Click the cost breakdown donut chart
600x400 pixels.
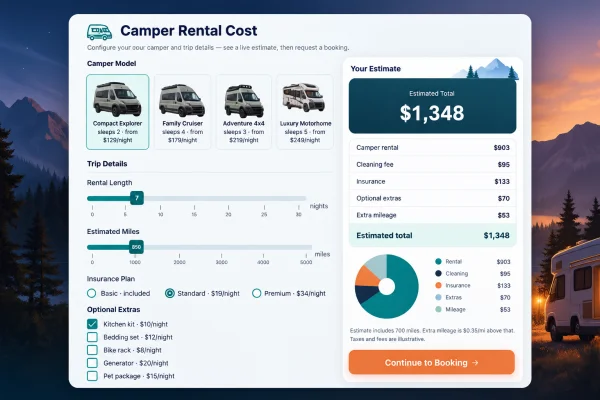387,286
